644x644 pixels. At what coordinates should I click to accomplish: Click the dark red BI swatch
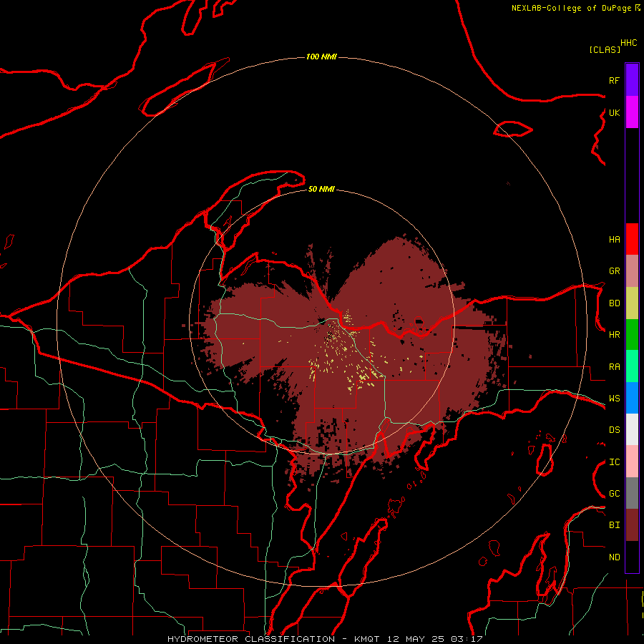click(632, 525)
